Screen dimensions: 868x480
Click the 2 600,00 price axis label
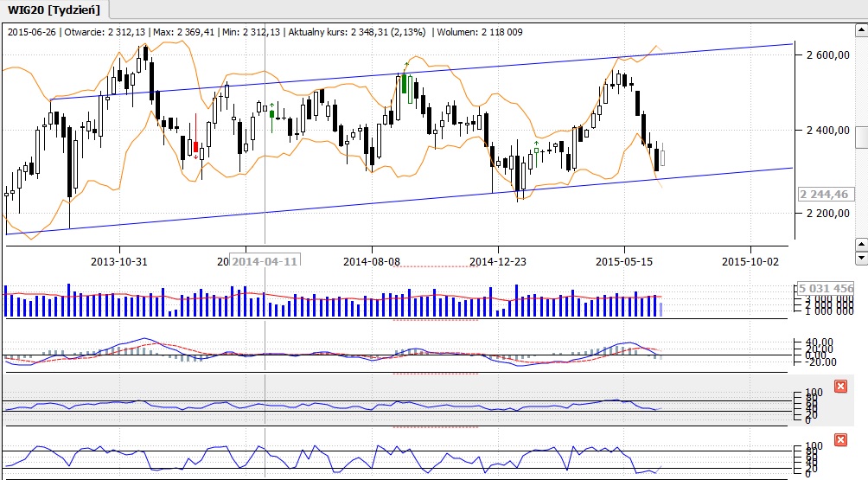point(827,54)
